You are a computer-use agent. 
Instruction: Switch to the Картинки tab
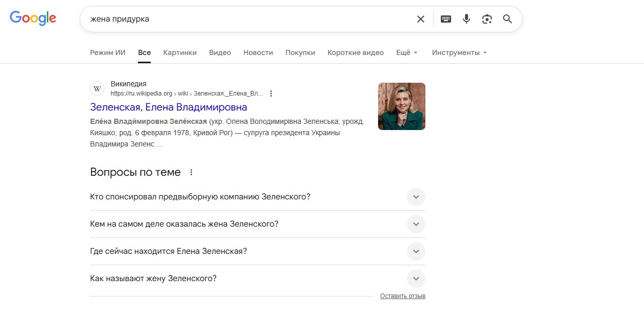[x=180, y=52]
